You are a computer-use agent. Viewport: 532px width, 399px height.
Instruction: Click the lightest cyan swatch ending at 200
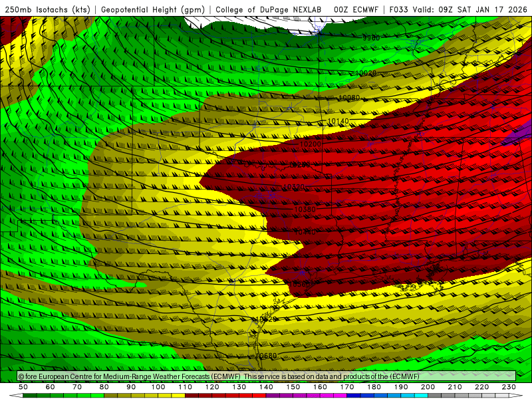(x=421, y=396)
